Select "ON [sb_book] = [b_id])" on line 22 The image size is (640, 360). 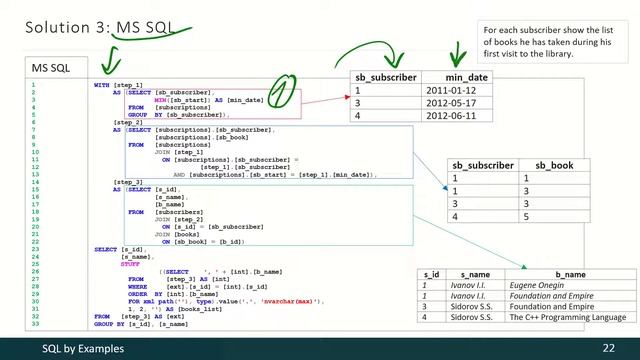point(203,242)
